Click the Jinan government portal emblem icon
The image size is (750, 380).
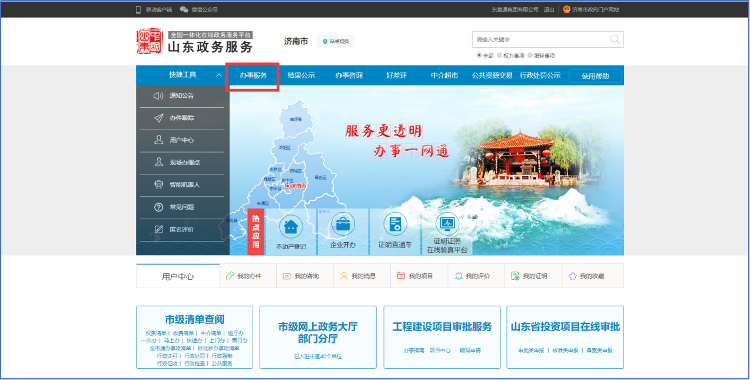tap(566, 9)
